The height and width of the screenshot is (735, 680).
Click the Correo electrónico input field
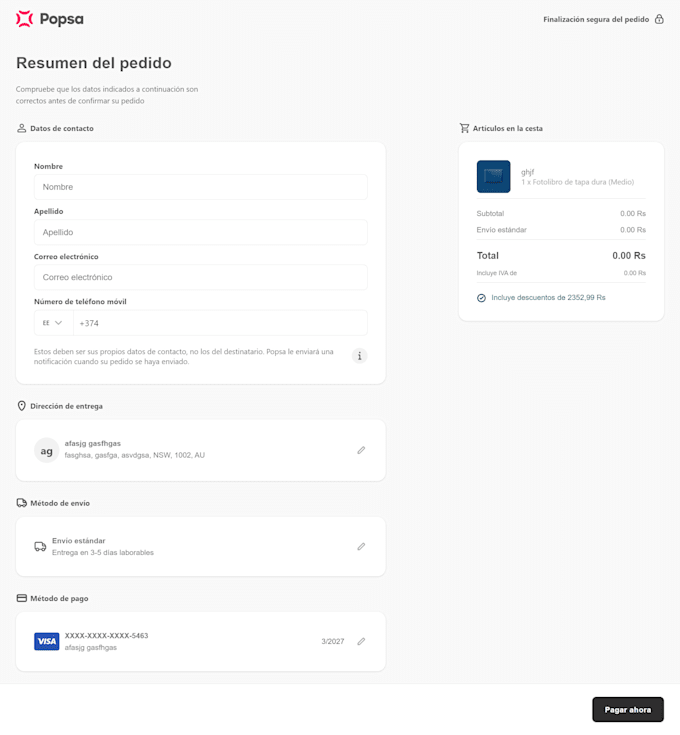(200, 277)
